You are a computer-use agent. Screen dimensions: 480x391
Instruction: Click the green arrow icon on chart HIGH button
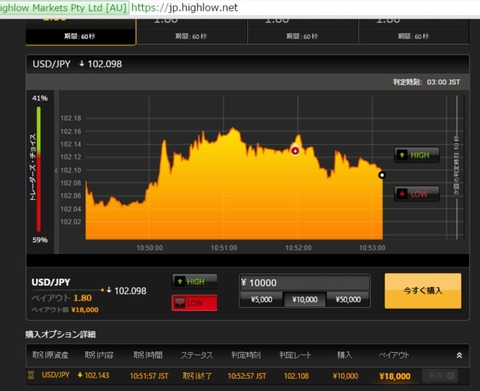tap(402, 155)
